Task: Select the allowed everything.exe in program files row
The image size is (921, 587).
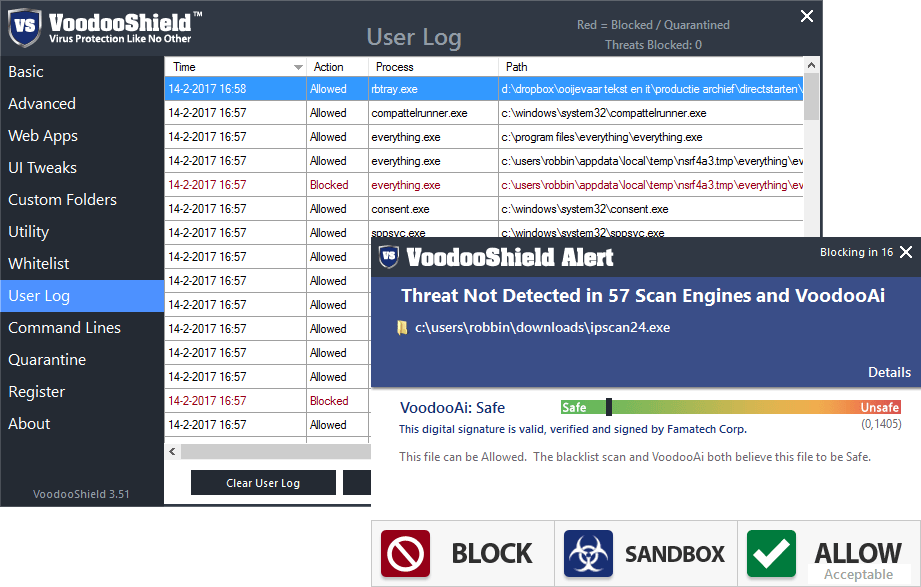Action: [484, 137]
